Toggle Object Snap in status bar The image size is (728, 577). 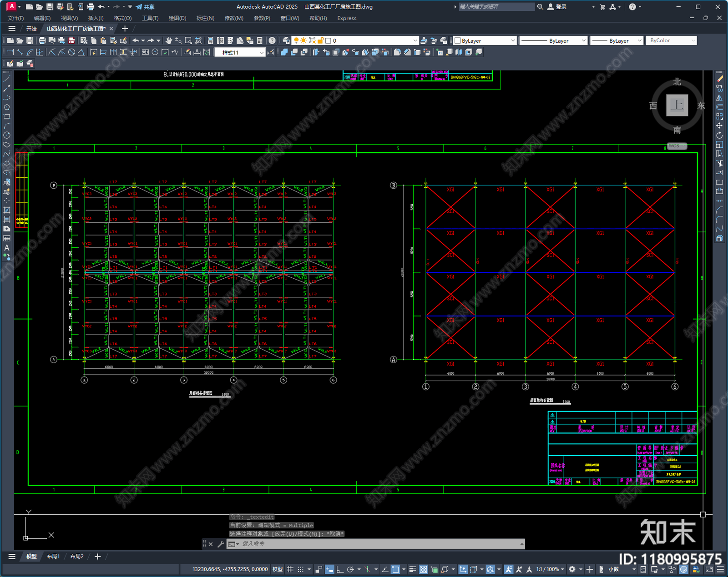395,569
